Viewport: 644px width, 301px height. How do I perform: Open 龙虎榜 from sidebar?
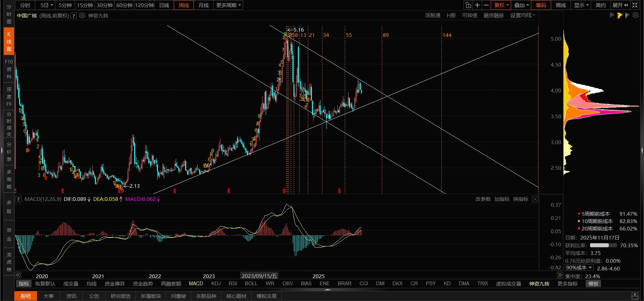pyautogui.click(x=9, y=262)
